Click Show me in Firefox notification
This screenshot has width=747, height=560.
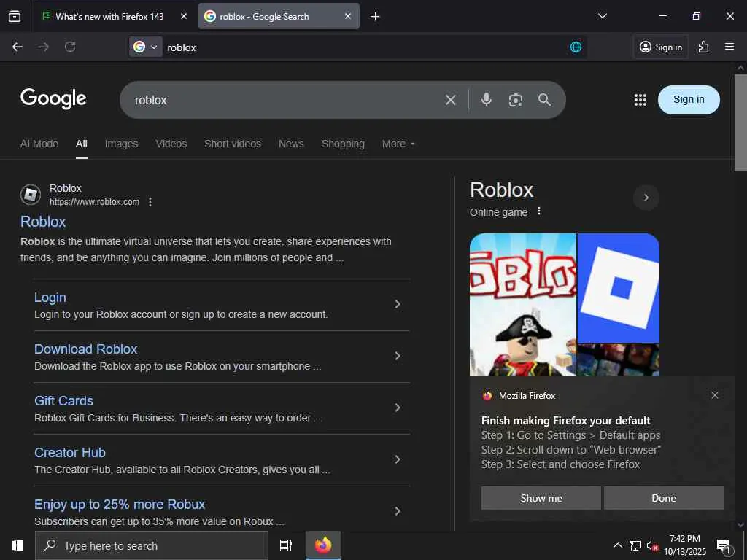541,498
